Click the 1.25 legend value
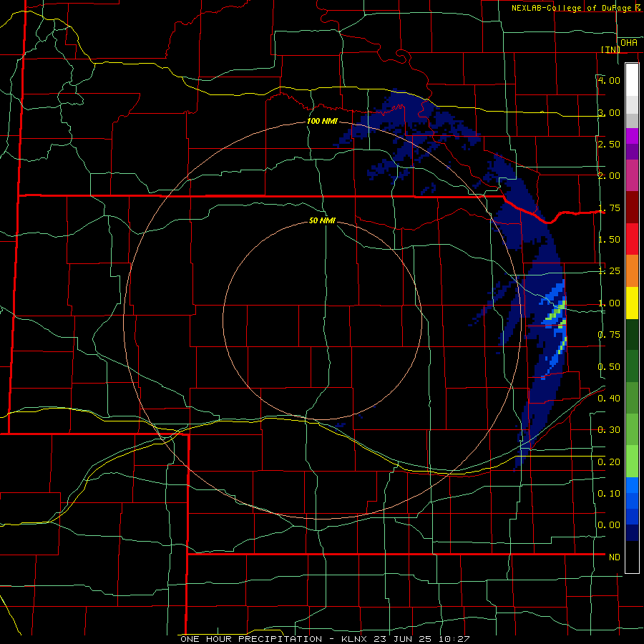Image resolution: width=644 pixels, height=644 pixels. [609, 271]
